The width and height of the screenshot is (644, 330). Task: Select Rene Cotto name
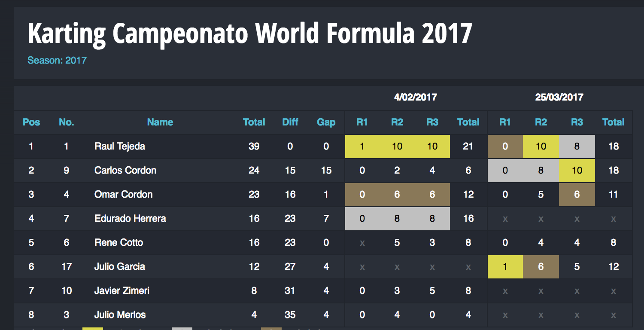(119, 242)
